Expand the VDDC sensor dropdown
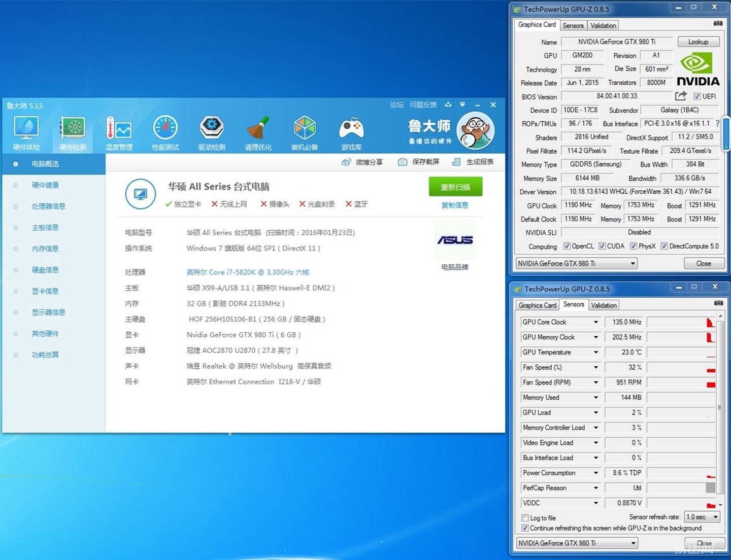 pyautogui.click(x=596, y=503)
